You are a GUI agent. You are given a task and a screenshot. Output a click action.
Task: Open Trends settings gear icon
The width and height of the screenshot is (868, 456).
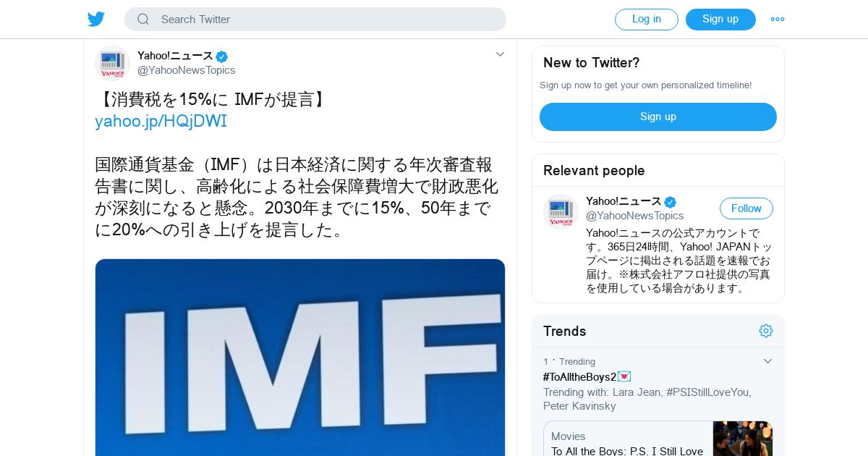point(766,331)
